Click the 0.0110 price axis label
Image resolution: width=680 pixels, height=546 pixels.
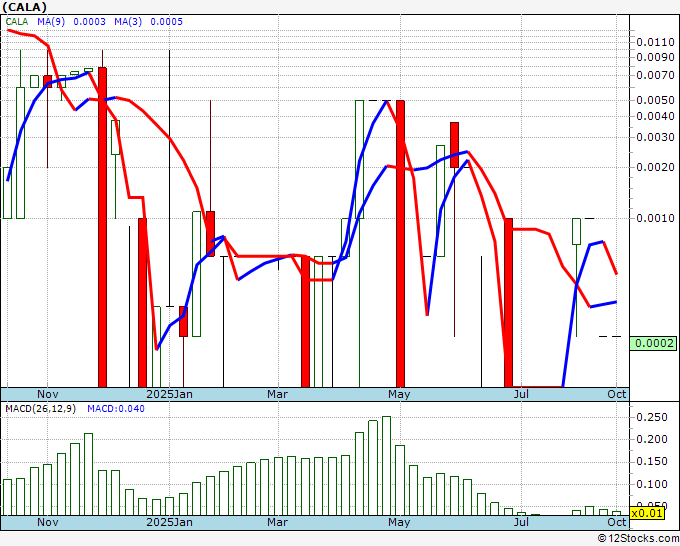pyautogui.click(x=654, y=42)
